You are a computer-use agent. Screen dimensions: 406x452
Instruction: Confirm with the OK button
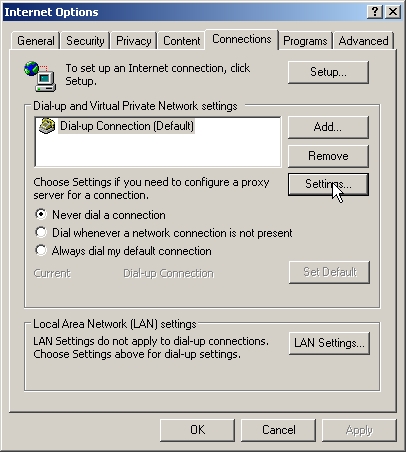[197, 430]
